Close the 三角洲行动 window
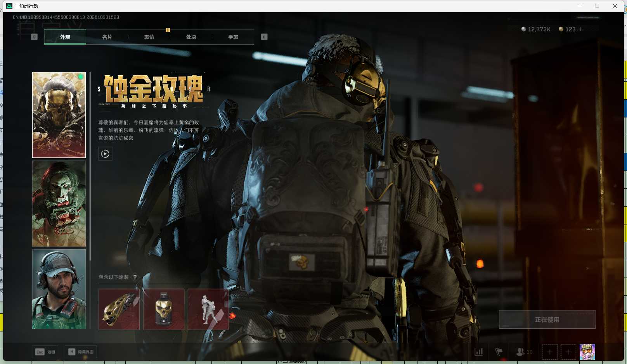Screen dimensions: 627x364 click(615, 6)
